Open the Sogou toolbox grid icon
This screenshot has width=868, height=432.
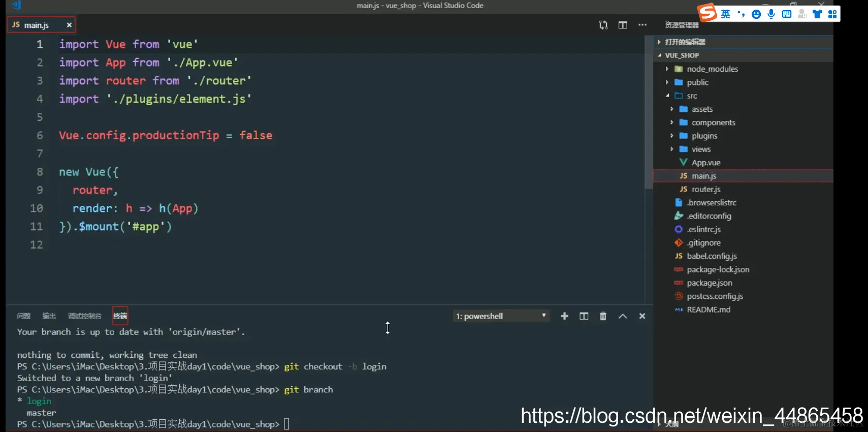click(x=832, y=14)
